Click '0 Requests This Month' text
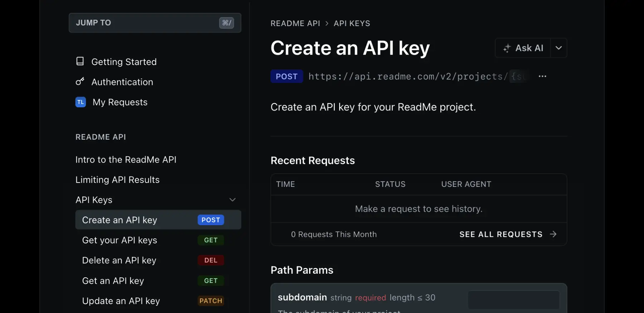The image size is (644, 313). point(333,234)
